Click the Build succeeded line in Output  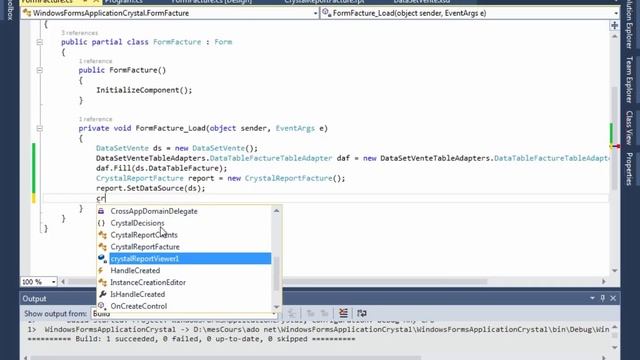[x=191, y=339]
